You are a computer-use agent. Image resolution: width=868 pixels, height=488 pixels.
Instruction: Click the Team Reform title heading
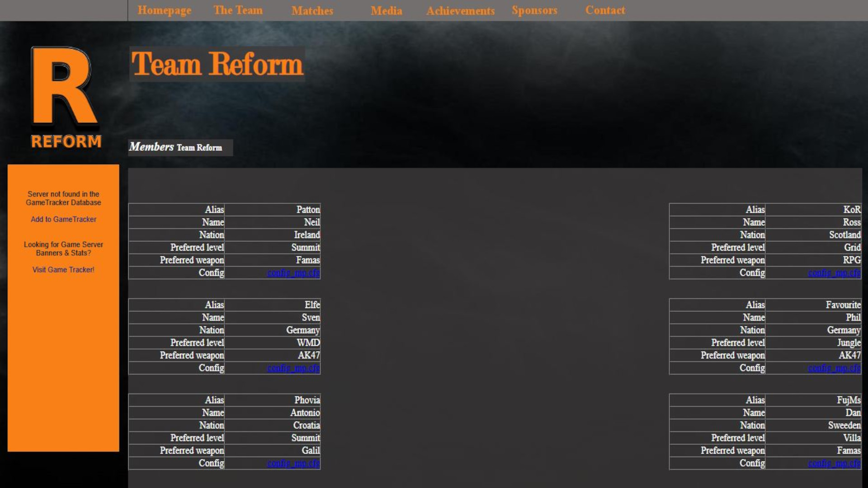coord(217,64)
